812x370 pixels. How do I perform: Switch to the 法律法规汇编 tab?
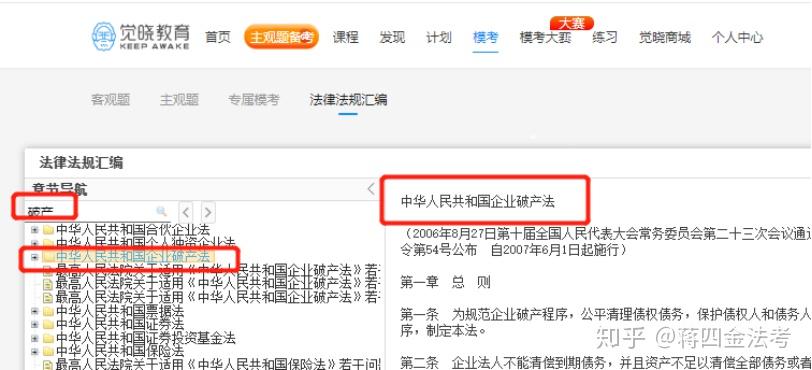point(348,99)
